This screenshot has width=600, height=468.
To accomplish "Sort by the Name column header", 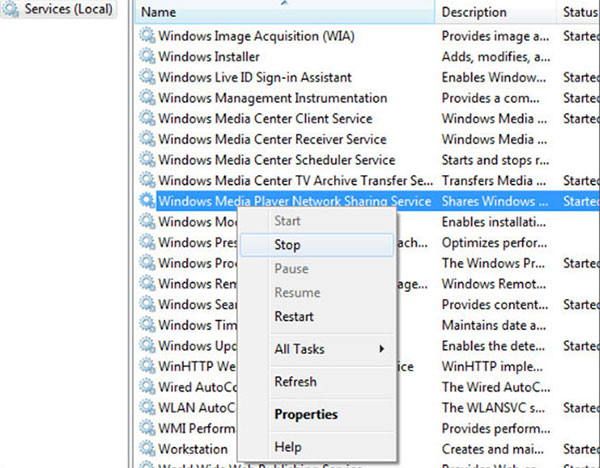I will [285, 12].
